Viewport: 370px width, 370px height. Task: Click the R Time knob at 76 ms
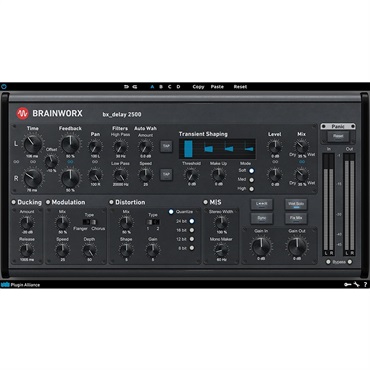(x=33, y=178)
